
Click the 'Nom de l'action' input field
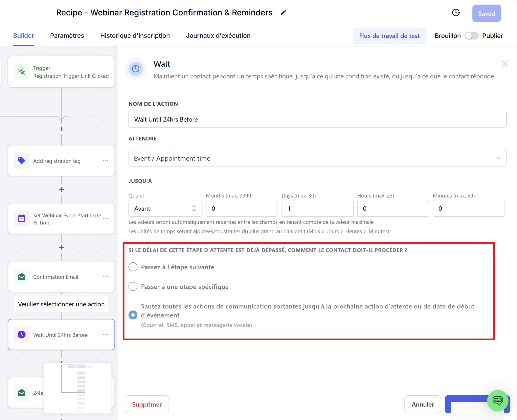[317, 119]
